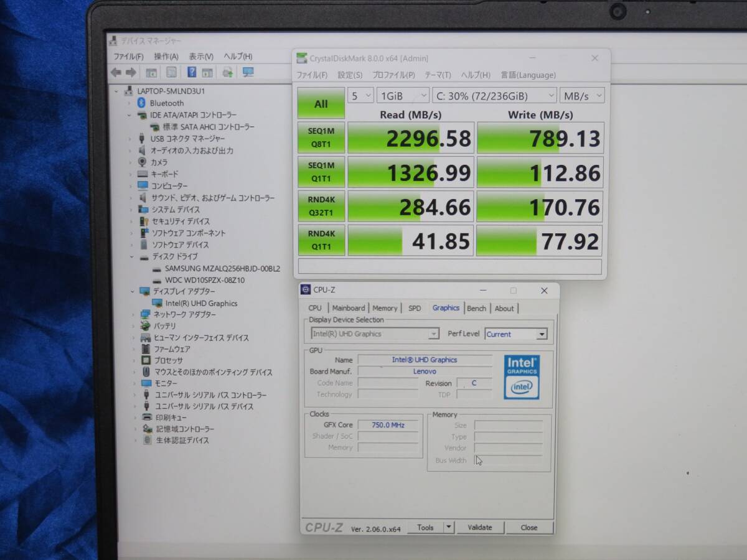The height and width of the screenshot is (560, 747).
Task: Switch to the About tab in CPU-Z
Action: (504, 308)
